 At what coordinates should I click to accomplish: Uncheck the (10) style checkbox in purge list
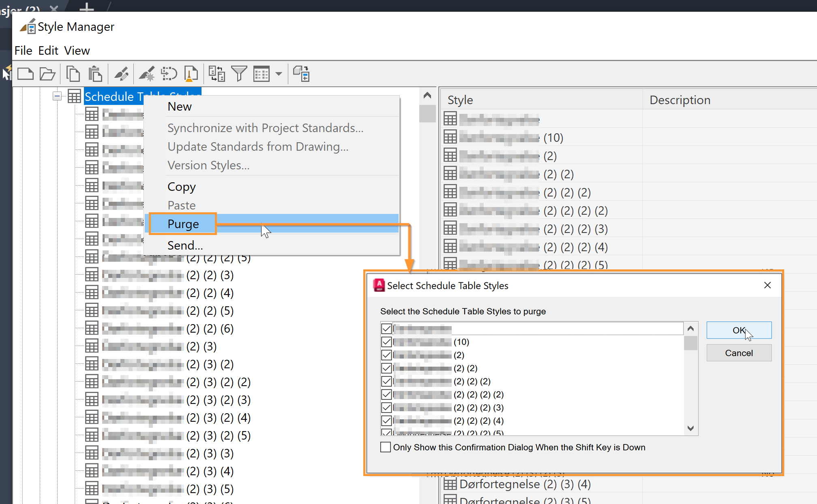click(386, 342)
